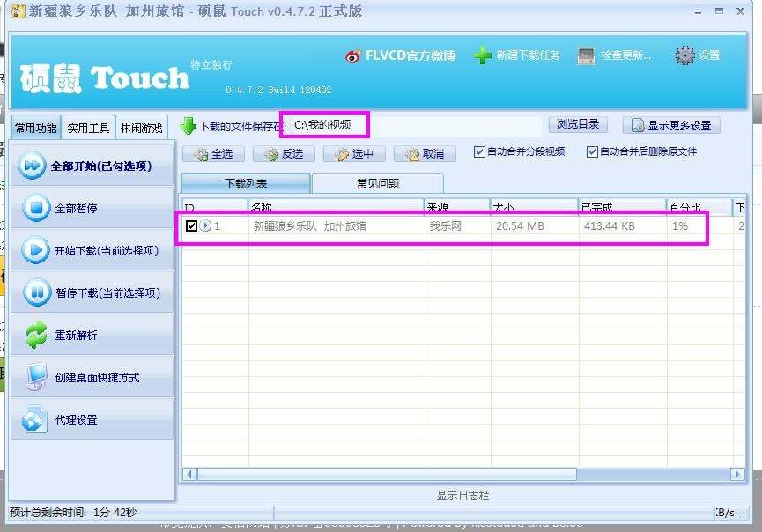This screenshot has width=762, height=532.
Task: Maximize the 硕鼠 Touch window
Action: click(719, 11)
